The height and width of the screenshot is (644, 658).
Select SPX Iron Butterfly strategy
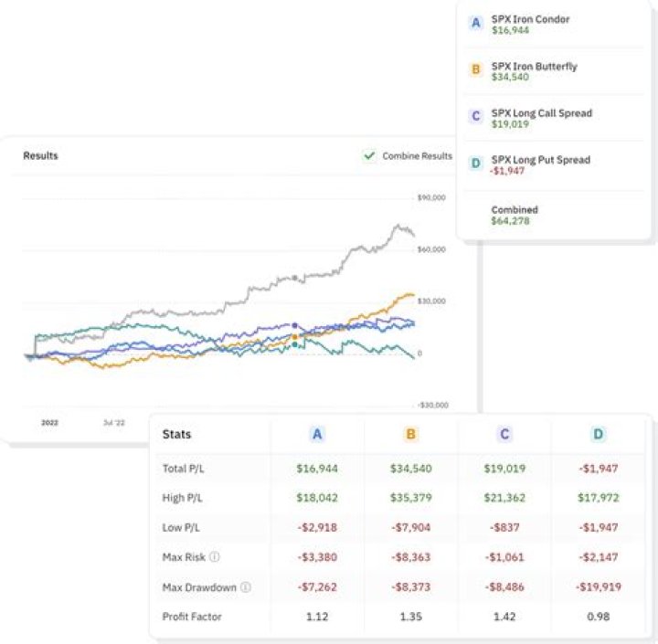(x=534, y=67)
